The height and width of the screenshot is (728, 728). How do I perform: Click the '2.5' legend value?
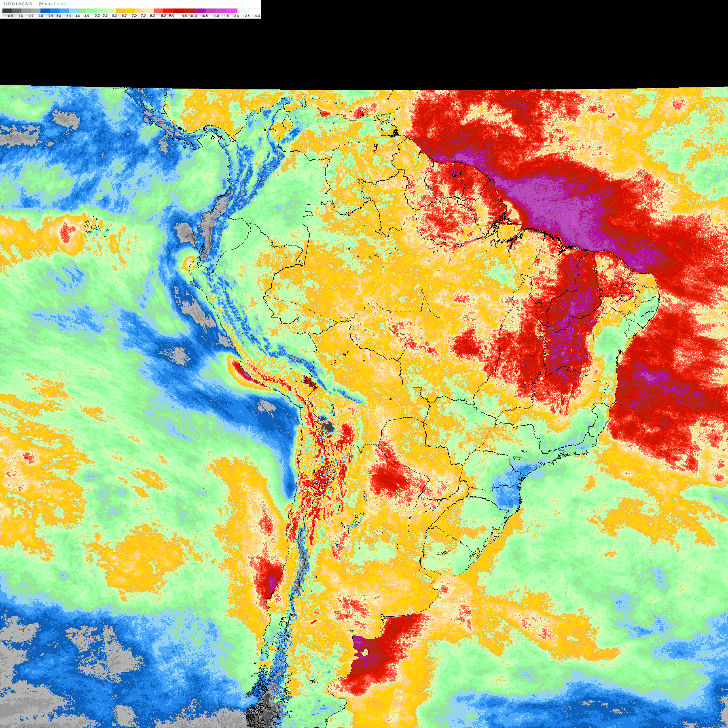[51, 16]
